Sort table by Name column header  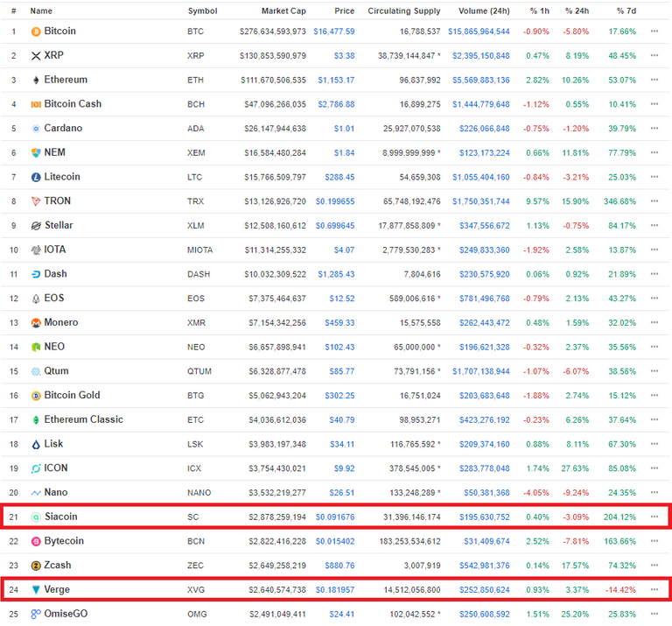click(x=41, y=11)
